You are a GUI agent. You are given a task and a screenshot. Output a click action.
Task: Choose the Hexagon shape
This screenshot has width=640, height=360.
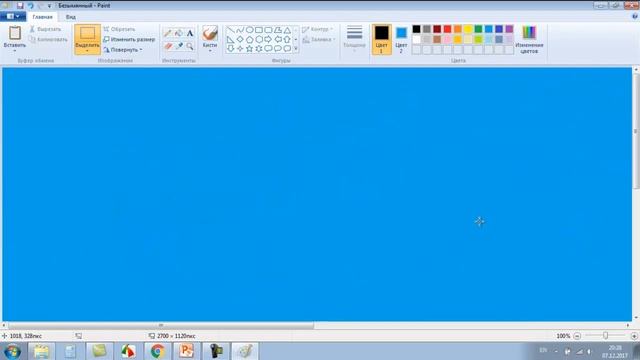pos(259,40)
